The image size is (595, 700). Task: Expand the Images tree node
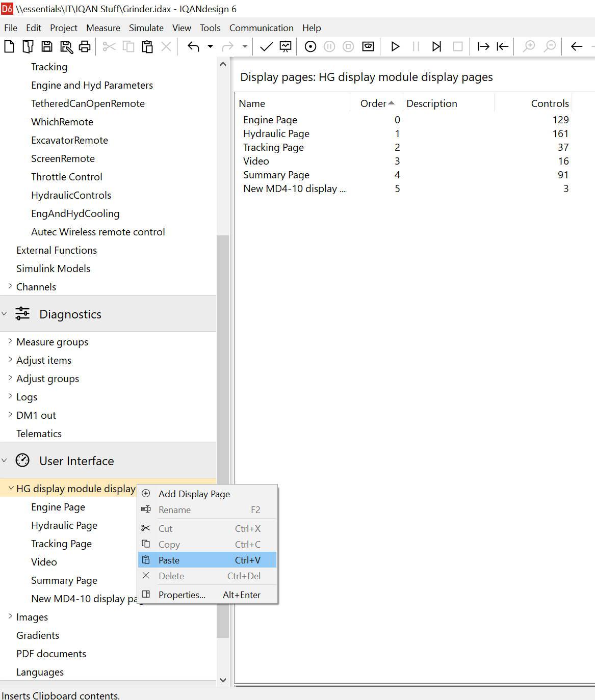point(10,616)
